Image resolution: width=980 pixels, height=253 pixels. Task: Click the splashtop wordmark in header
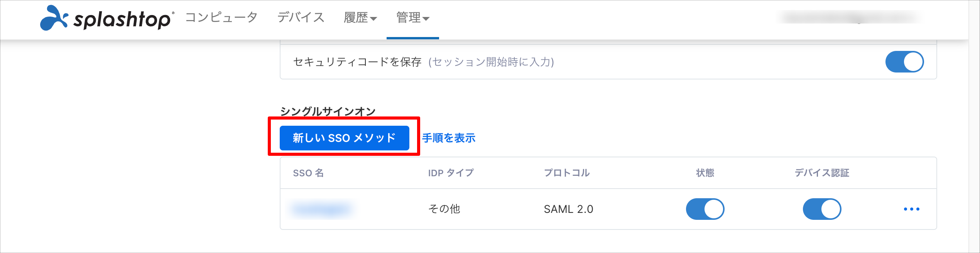123,19
